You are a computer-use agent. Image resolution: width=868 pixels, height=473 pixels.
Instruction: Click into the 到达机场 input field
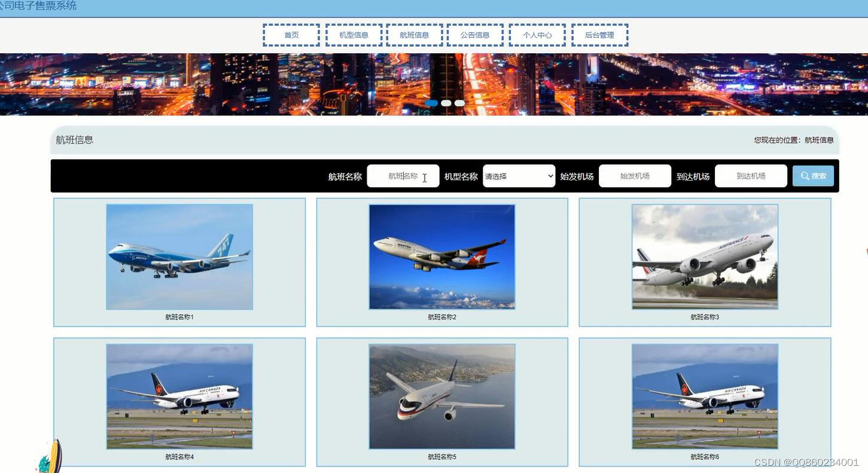pos(751,176)
